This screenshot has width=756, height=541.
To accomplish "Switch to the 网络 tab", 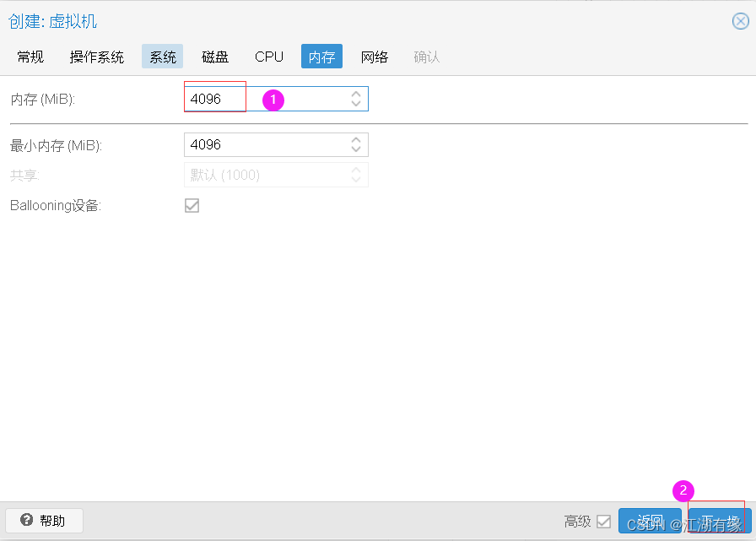I will [375, 57].
